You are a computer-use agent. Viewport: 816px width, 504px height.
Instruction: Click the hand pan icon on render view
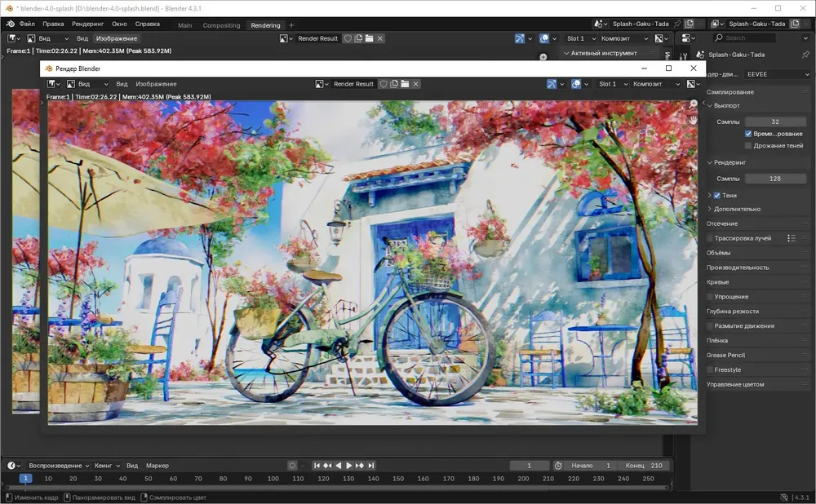click(x=694, y=119)
